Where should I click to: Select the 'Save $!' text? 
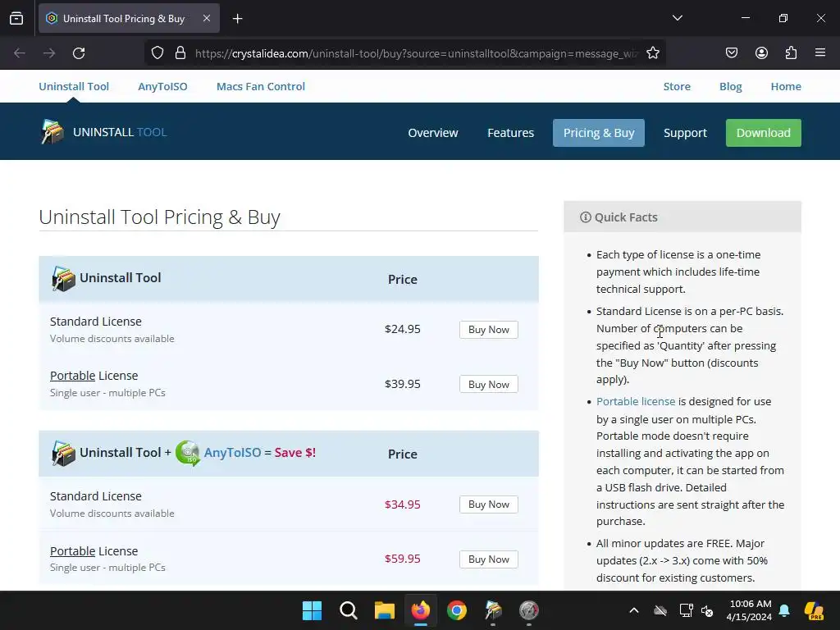coord(295,453)
